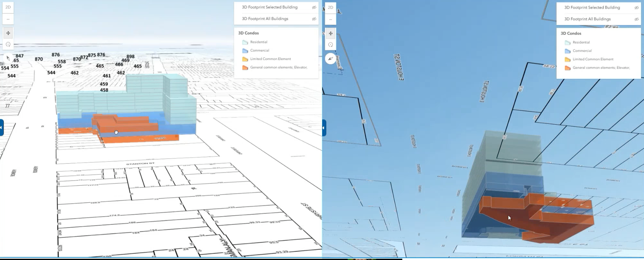Select 3D Footprint All Buildings layer, right view
Screen dimensions: 644x260
tap(587, 19)
